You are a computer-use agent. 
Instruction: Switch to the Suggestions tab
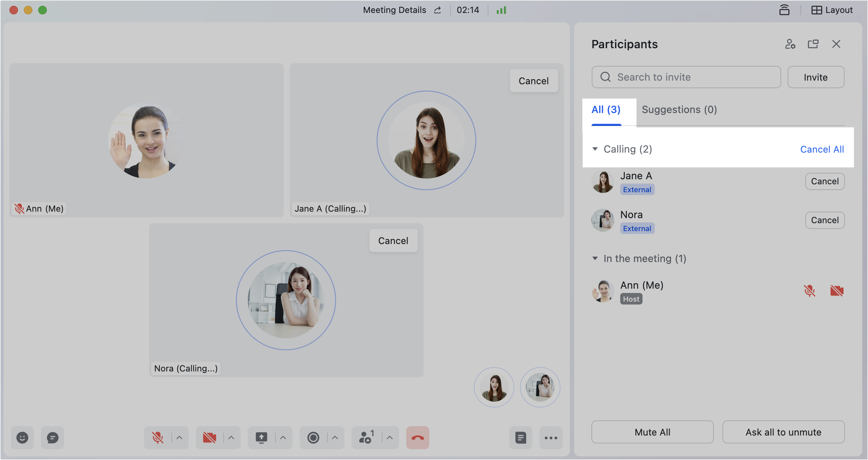click(x=679, y=110)
